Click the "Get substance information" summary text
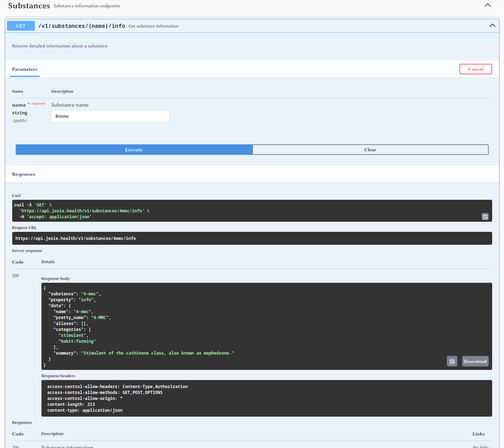The width and height of the screenshot is (504, 448). (x=153, y=26)
